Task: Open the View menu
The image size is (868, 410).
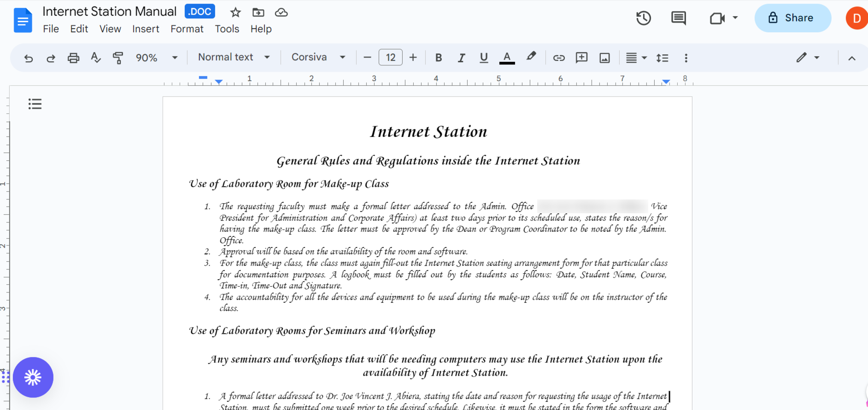Action: 110,29
